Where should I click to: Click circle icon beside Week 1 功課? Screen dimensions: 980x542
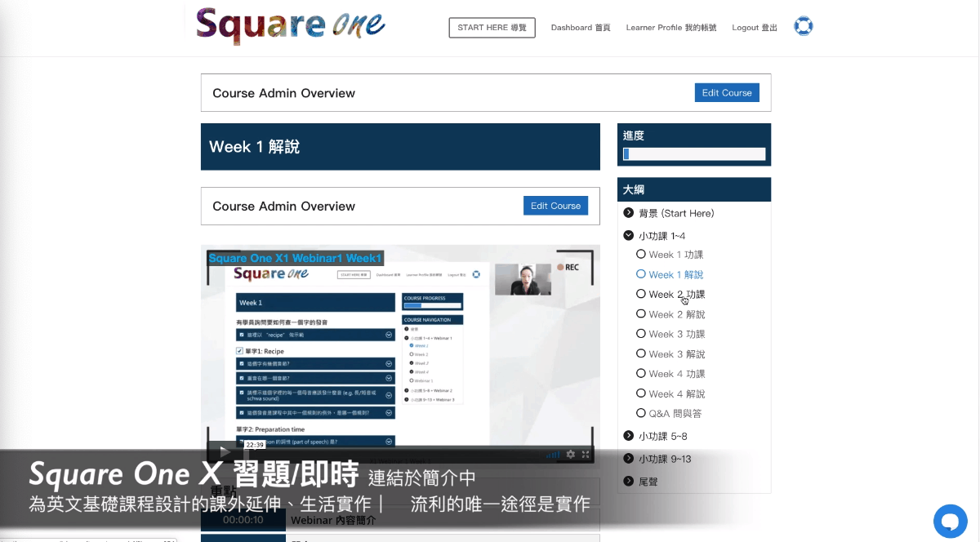(641, 255)
